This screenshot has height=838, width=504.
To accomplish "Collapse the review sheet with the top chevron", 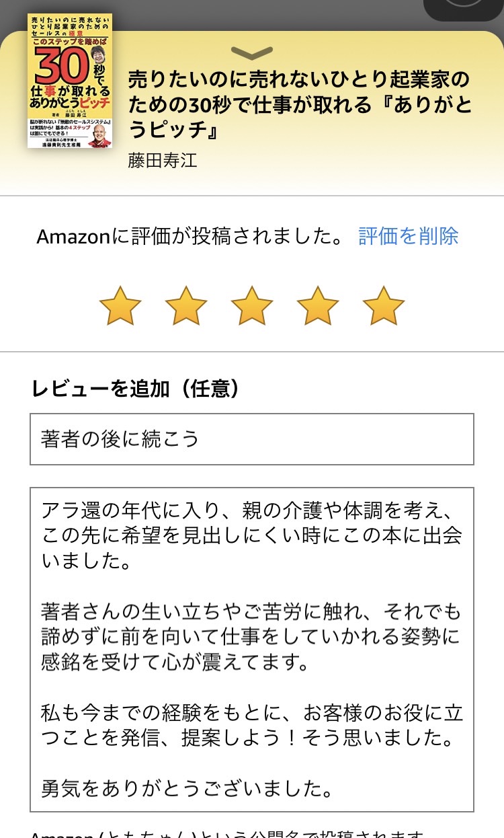I will pos(252,52).
